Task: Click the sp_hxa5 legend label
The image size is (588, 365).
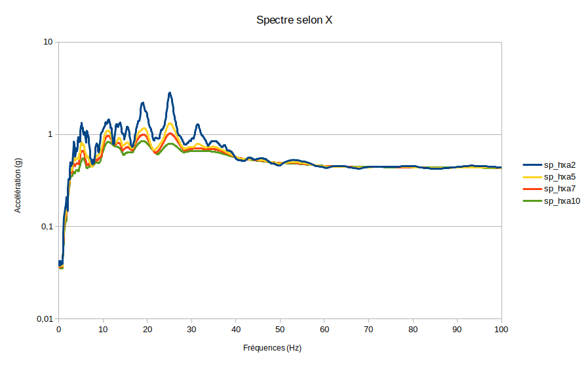Action: click(x=559, y=177)
